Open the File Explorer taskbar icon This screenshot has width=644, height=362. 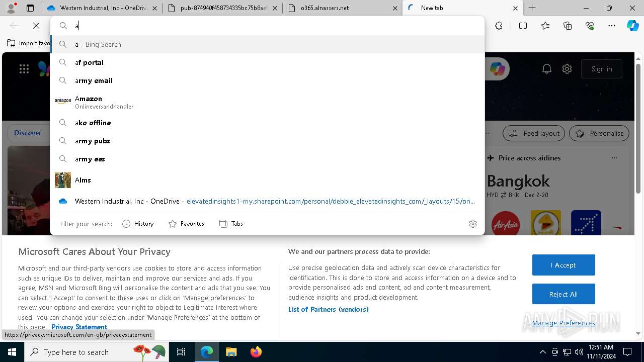click(x=231, y=352)
